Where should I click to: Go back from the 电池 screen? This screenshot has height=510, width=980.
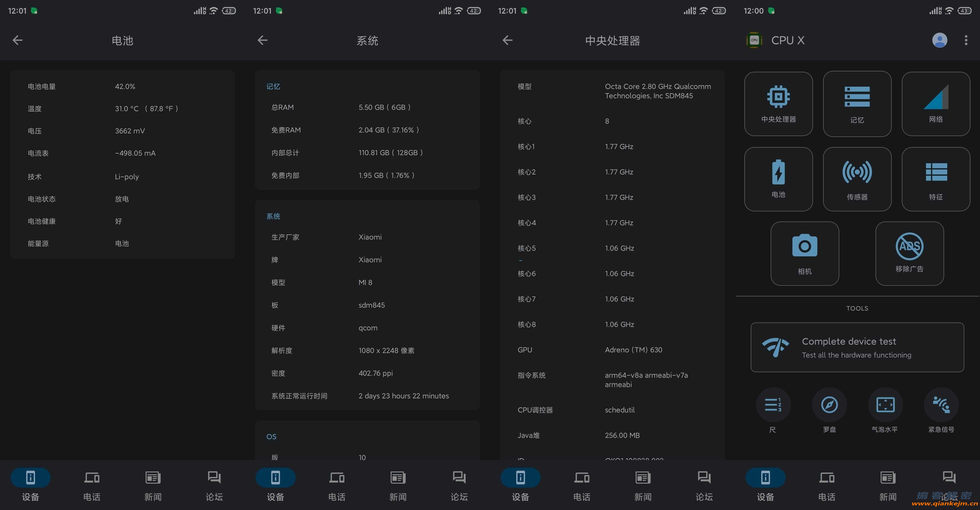click(x=17, y=40)
